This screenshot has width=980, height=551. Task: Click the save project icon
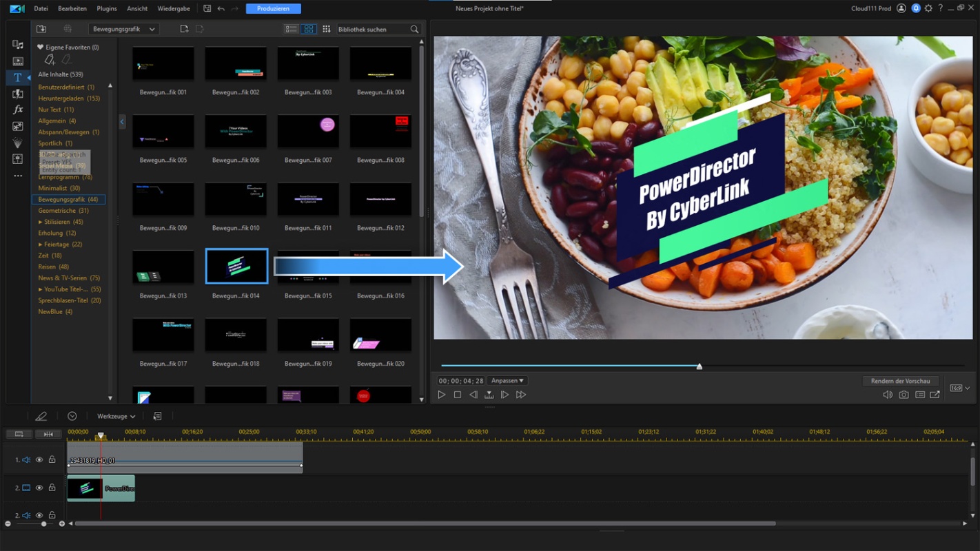coord(207,8)
